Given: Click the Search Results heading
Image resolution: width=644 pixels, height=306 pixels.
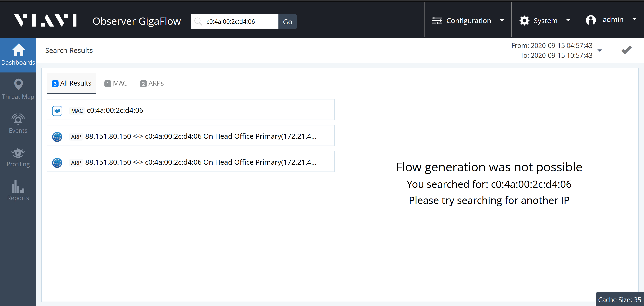Looking at the screenshot, I should (x=69, y=50).
